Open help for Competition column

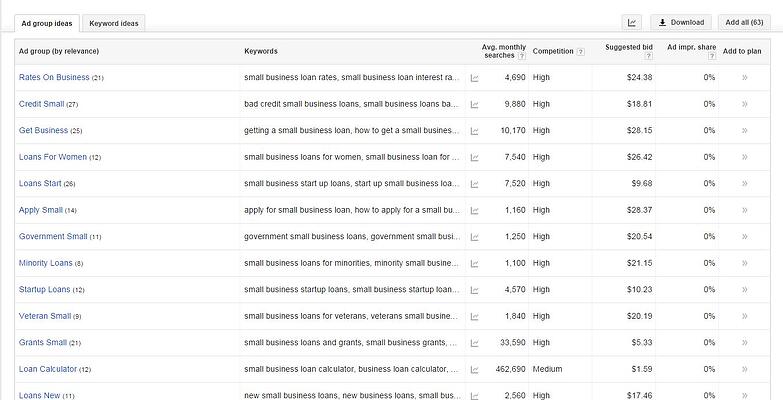(580, 51)
